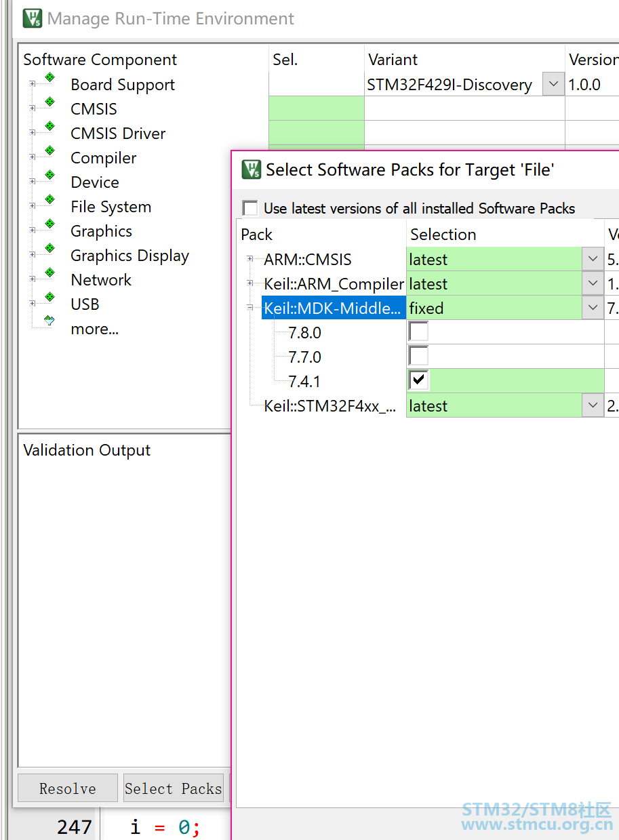Check the 7.7.0 version checkbox

(418, 357)
